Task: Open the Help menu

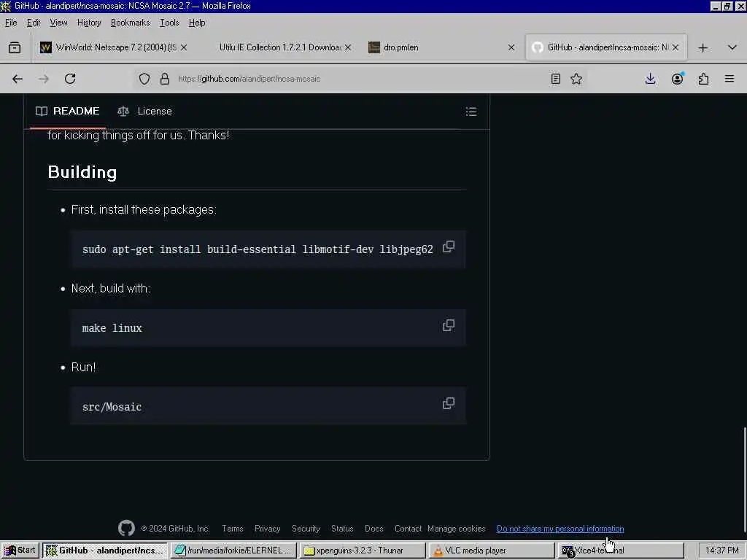Action: point(197,23)
